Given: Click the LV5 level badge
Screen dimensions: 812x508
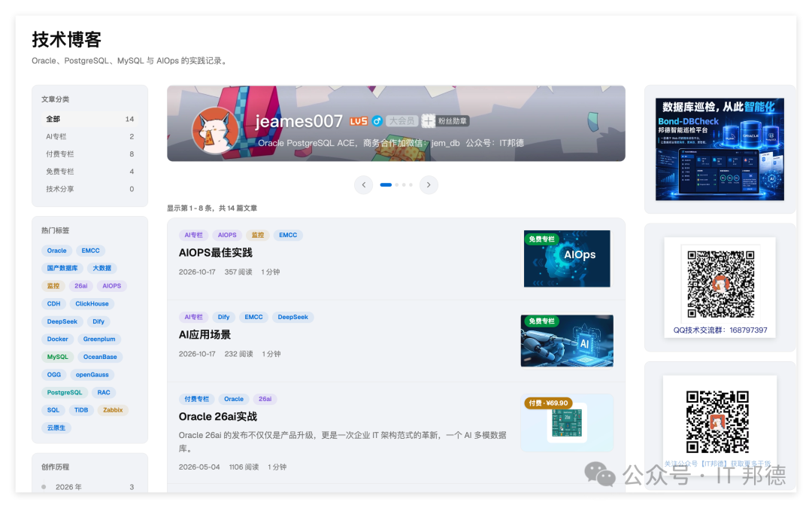Looking at the screenshot, I should pyautogui.click(x=359, y=121).
